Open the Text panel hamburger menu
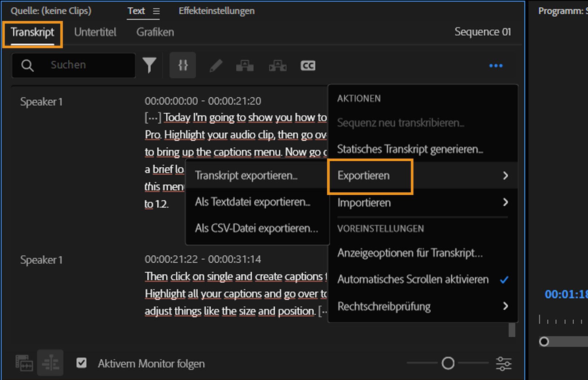The height and width of the screenshot is (380, 588). click(157, 11)
